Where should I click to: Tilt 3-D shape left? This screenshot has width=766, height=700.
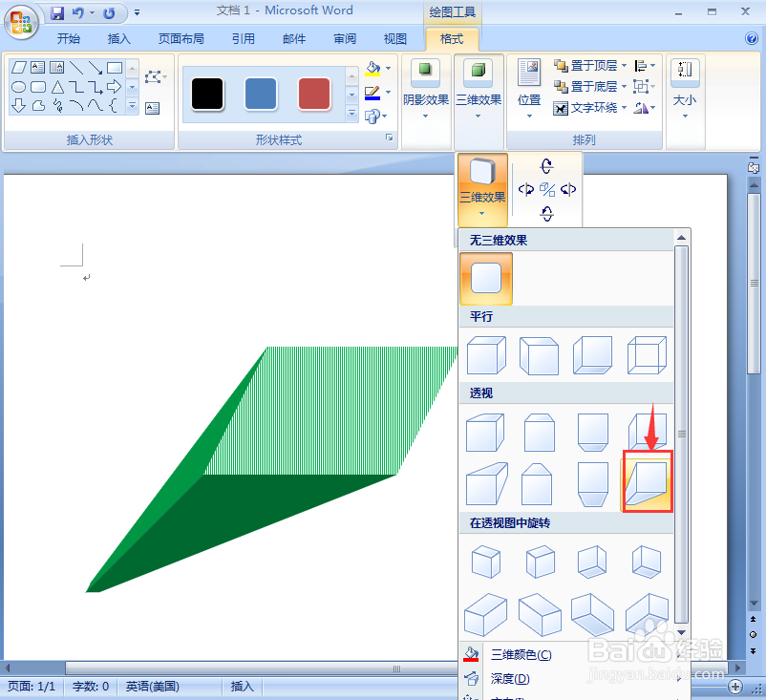point(526,189)
